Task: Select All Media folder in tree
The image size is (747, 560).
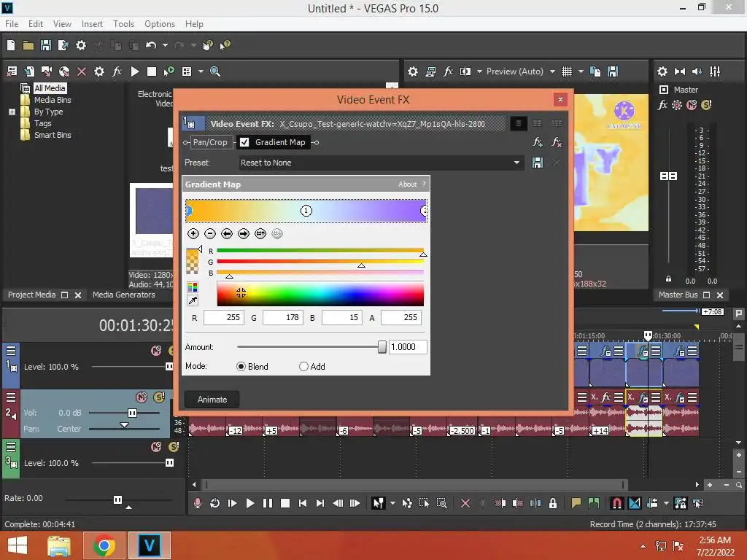Action: tap(50, 88)
